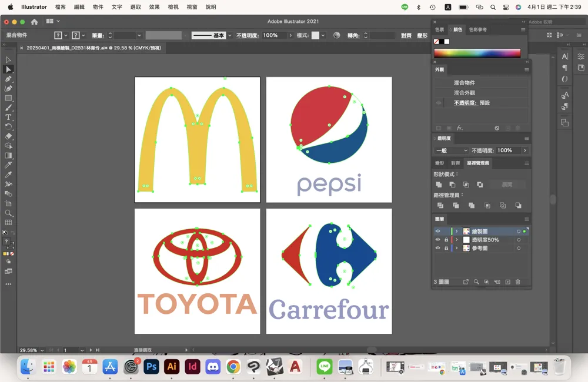Click the 不透明度 100% field in control bar

pyautogui.click(x=274, y=35)
